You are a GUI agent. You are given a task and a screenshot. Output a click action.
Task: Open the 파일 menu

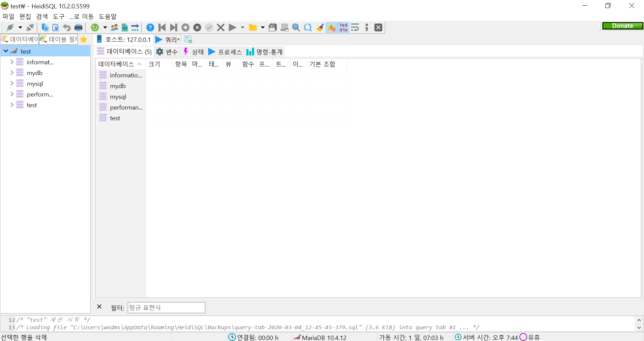click(8, 16)
